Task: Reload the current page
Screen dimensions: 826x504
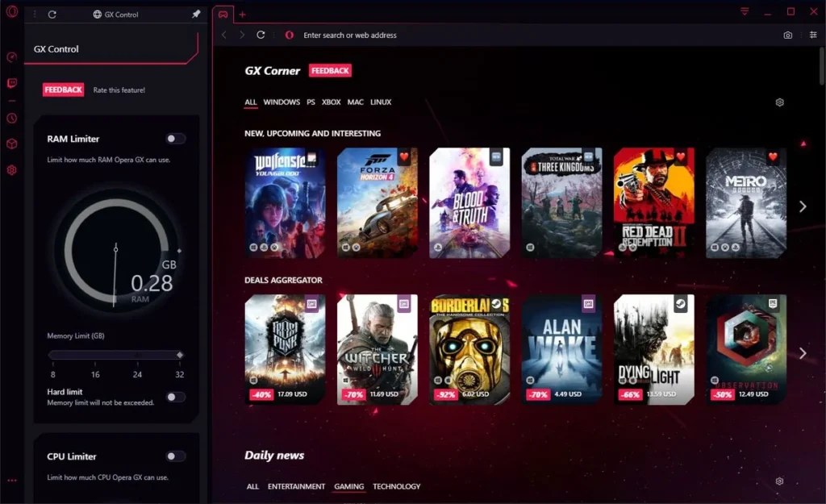Action: 261,35
